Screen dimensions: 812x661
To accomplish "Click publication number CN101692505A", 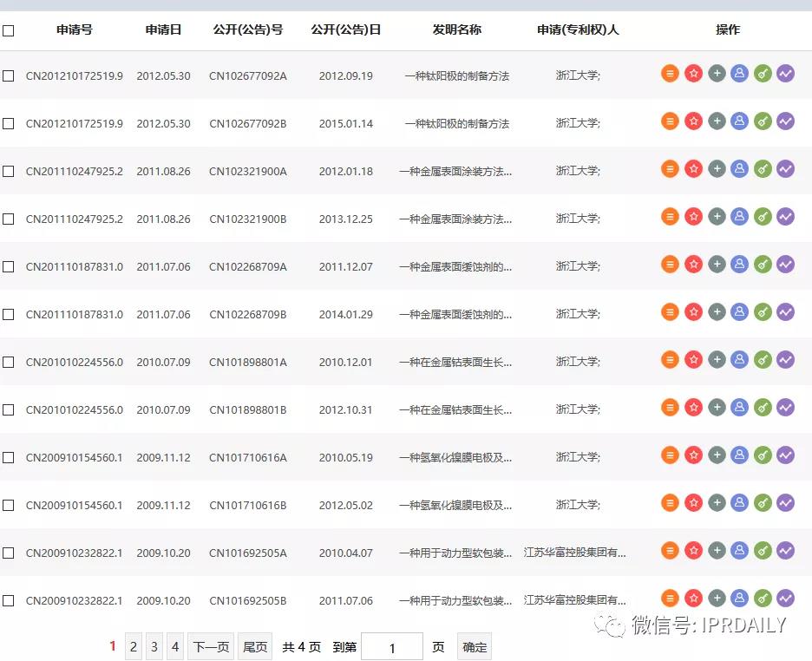I will click(248, 553).
